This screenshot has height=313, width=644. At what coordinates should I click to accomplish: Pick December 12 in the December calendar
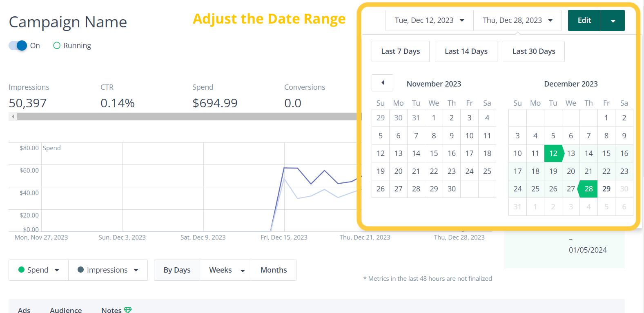tap(553, 153)
